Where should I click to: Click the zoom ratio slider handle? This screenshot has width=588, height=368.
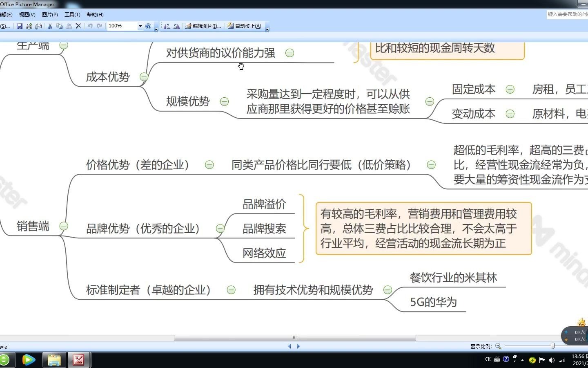pos(553,346)
